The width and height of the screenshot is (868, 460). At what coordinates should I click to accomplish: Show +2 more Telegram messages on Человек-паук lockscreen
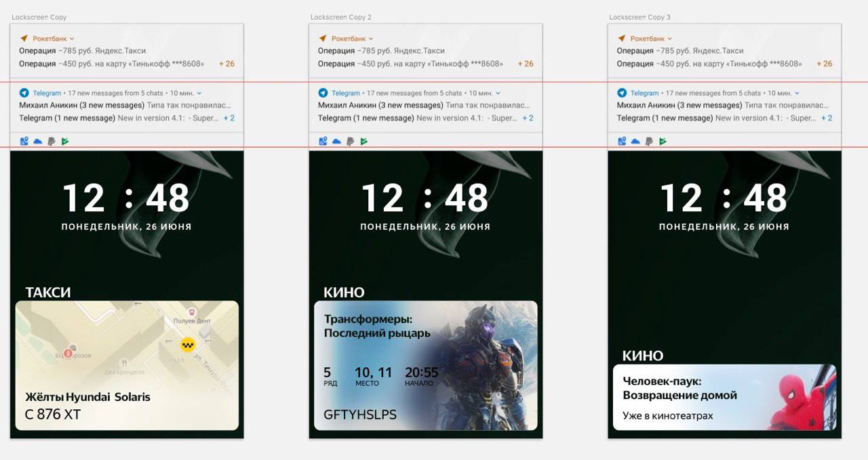tap(827, 118)
